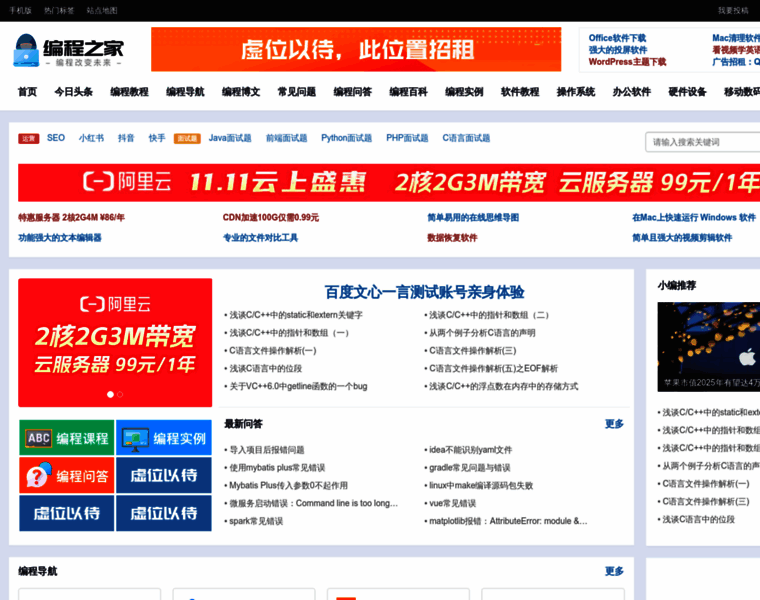Open 简单易用的在线思维导图 link

click(473, 218)
